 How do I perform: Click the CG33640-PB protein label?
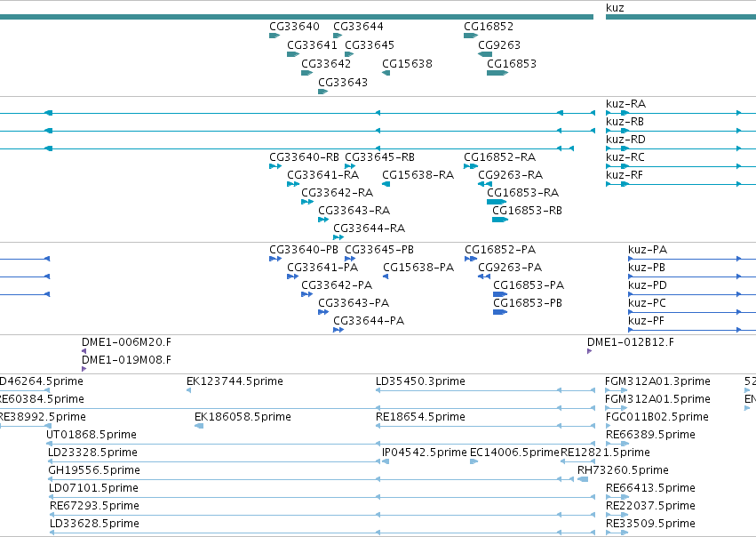click(x=304, y=250)
